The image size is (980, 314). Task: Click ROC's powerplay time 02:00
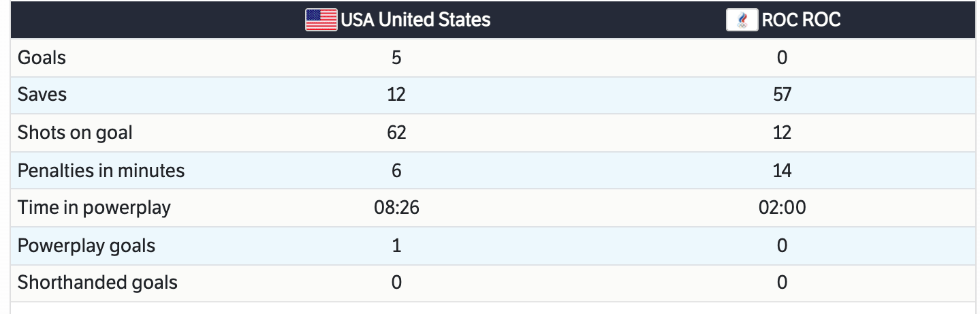coord(782,207)
